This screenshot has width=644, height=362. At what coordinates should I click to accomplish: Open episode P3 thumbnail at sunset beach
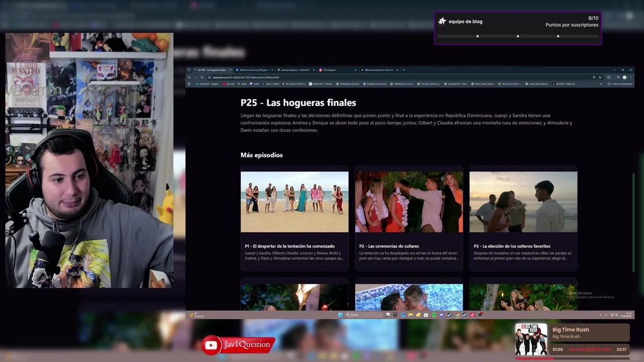(523, 202)
